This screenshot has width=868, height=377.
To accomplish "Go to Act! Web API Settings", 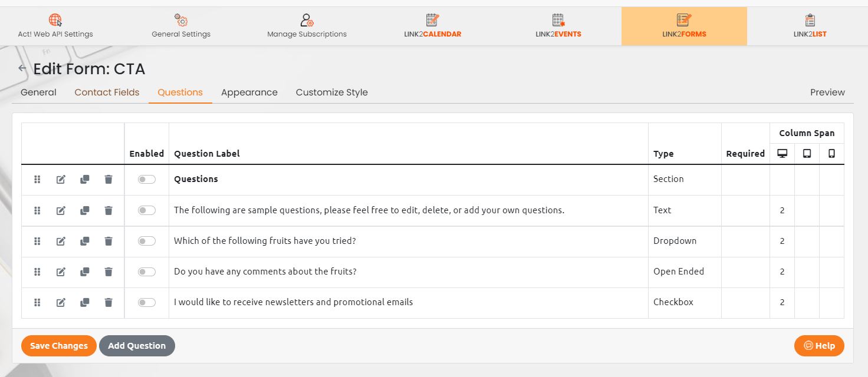I will click(55, 27).
